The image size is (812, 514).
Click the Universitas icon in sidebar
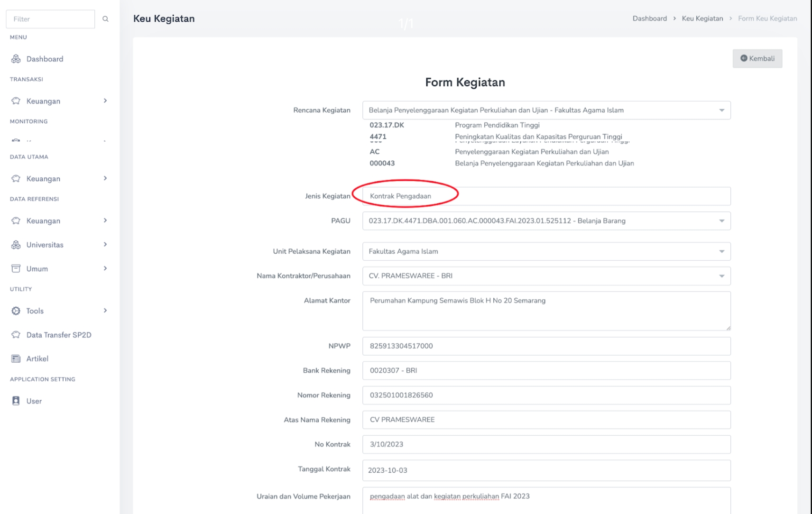point(16,245)
